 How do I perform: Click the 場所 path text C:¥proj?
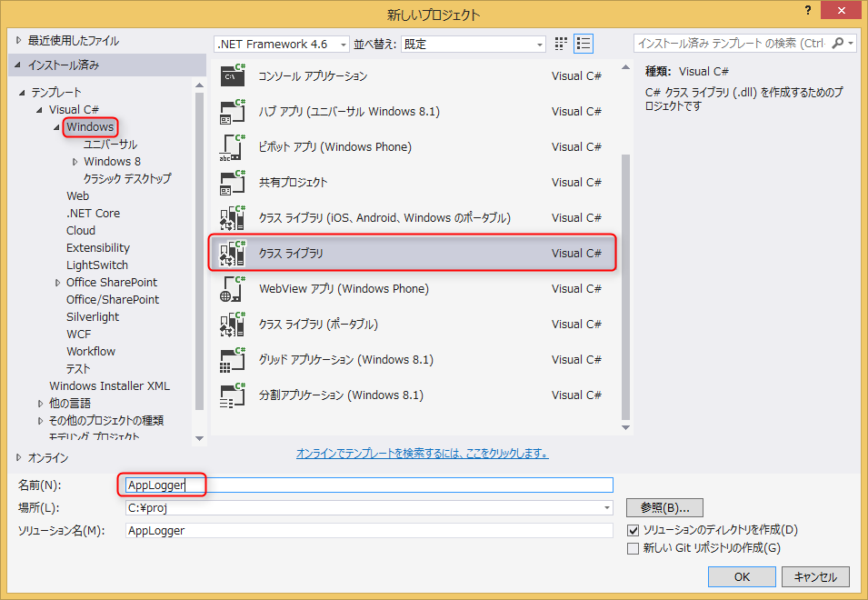click(x=148, y=507)
